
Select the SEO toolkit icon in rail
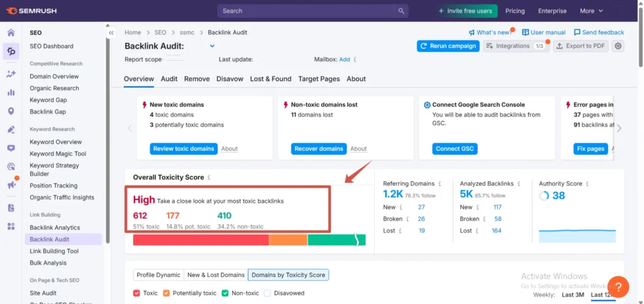(x=11, y=52)
